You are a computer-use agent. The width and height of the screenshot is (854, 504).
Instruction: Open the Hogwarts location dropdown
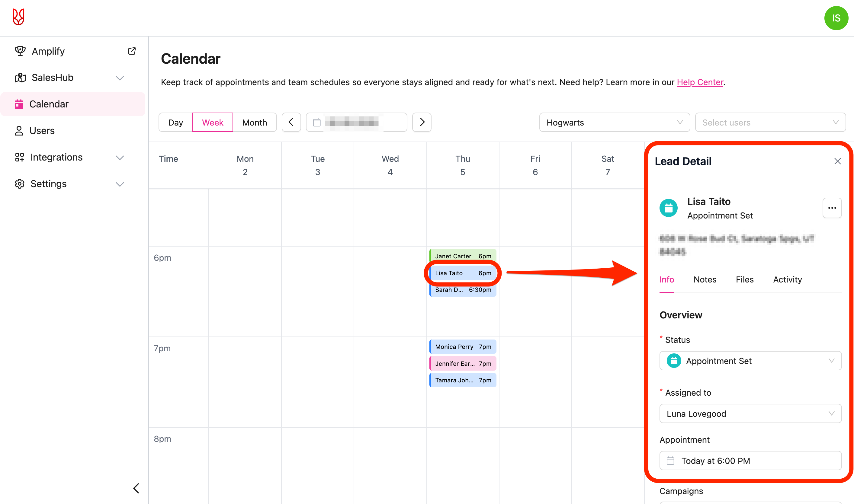point(614,122)
